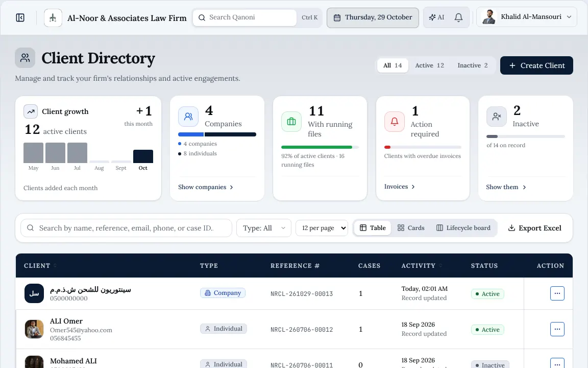Click the Client growth trend icon
The height and width of the screenshot is (368, 588).
click(31, 111)
